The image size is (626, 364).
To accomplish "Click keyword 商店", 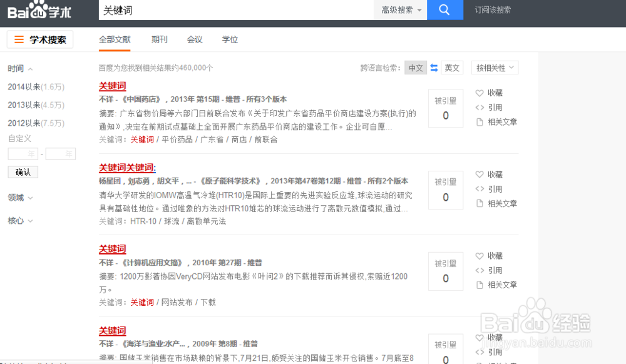I will [x=239, y=139].
